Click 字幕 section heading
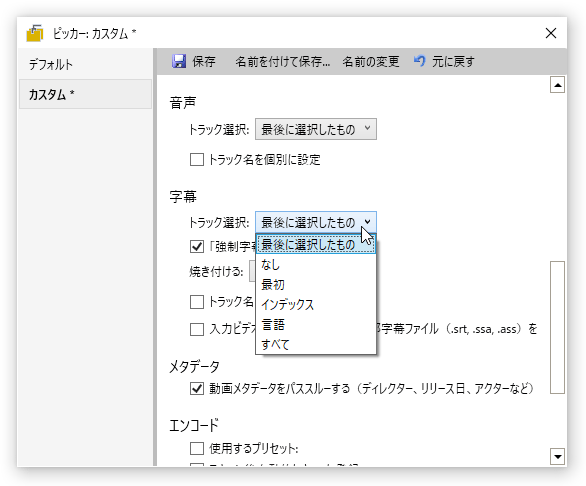The image size is (586, 486). (x=183, y=196)
